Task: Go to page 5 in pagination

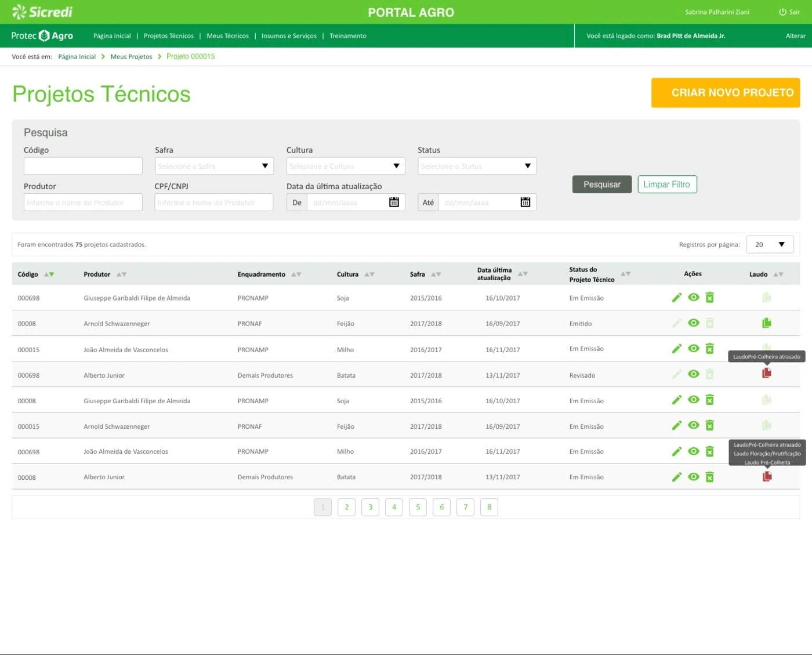Action: coord(418,507)
